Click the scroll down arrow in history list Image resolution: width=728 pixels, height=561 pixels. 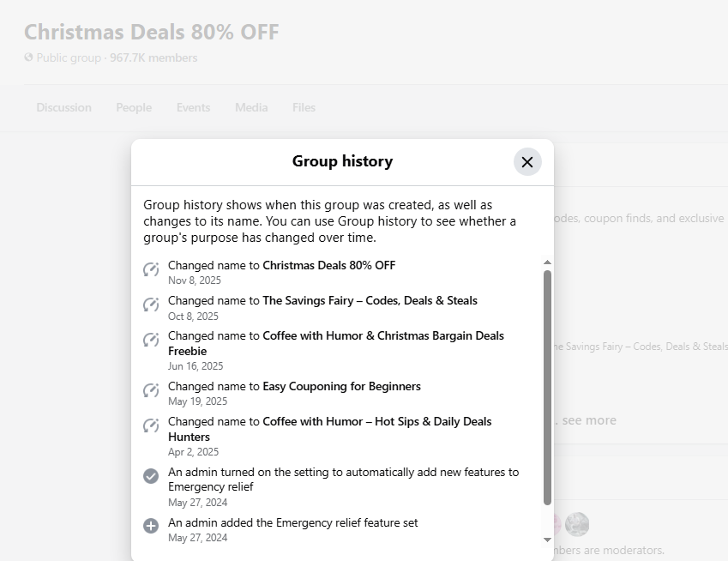click(547, 540)
